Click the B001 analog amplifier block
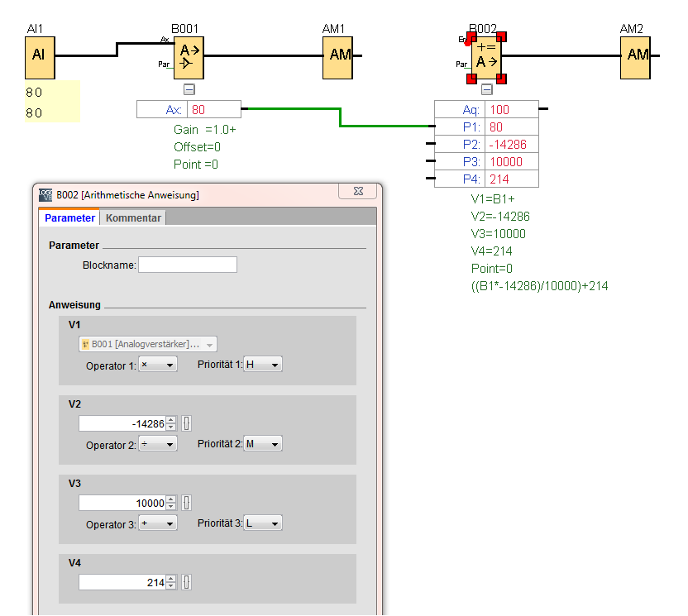The height and width of the screenshot is (616, 688). coord(189,56)
